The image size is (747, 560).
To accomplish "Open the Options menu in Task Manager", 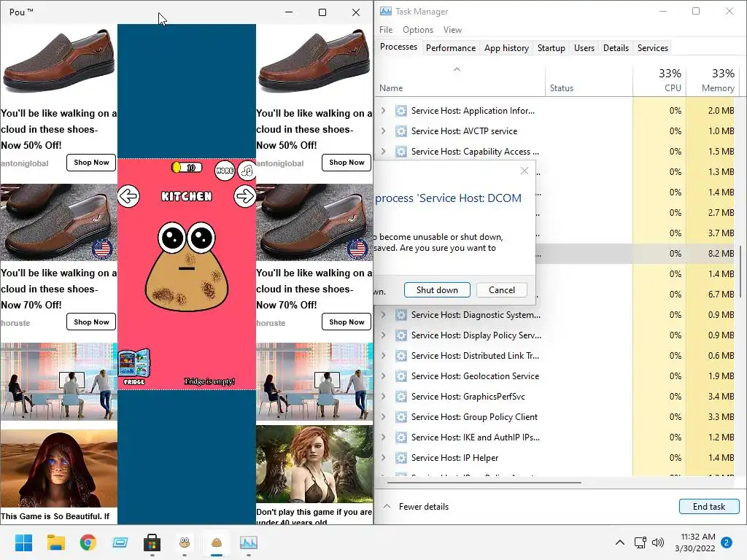I will 418,29.
